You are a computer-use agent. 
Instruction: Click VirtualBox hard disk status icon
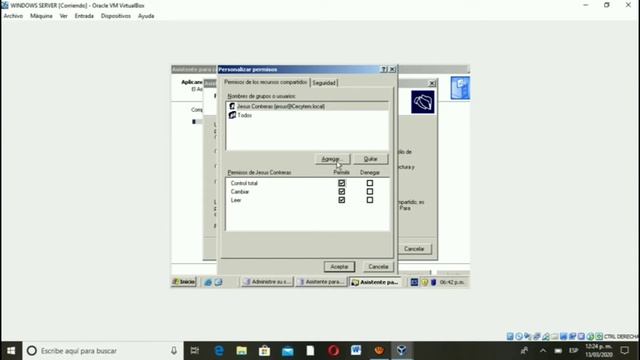click(x=510, y=336)
